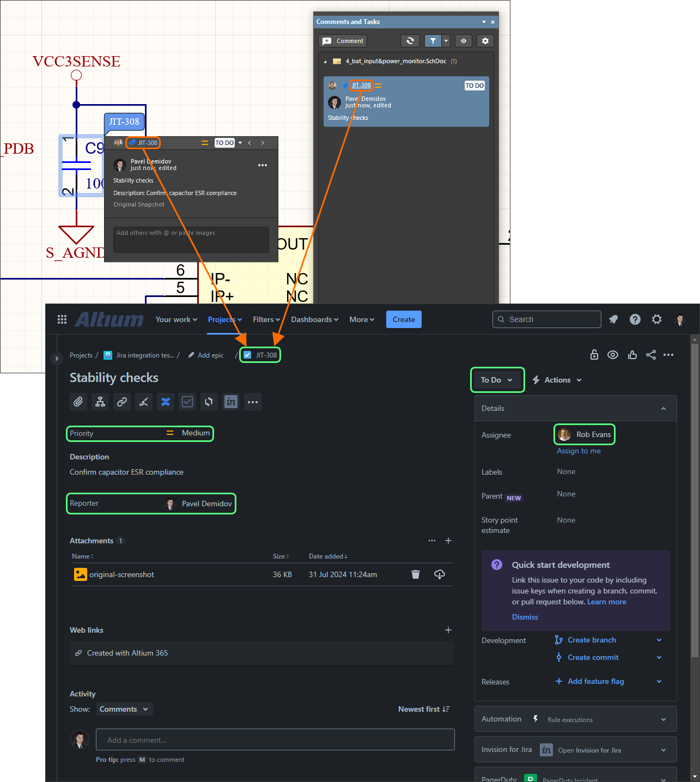Open the filter dropdown arrow in Comments panel

446,41
